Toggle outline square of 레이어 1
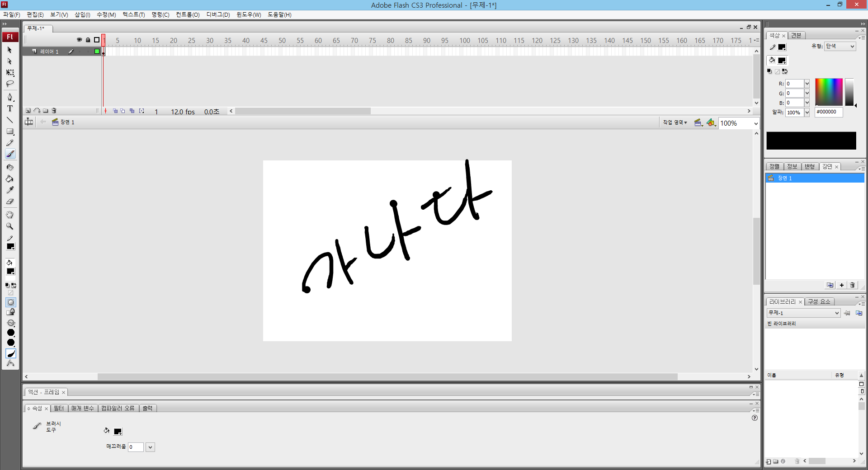Viewport: 868px width, 470px height. [x=97, y=52]
